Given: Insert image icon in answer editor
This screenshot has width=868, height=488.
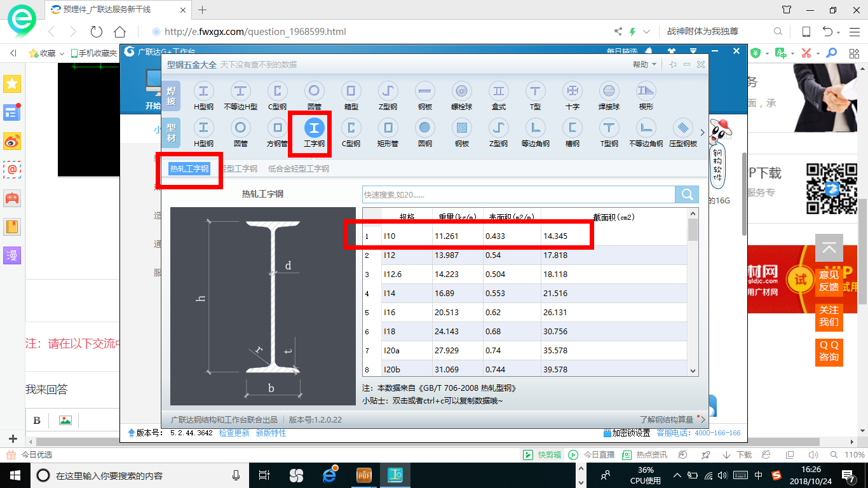Looking at the screenshot, I should [65, 420].
